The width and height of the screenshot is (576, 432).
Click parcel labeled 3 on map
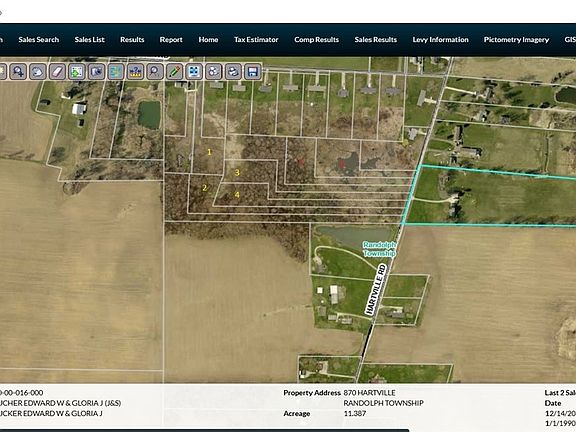[x=237, y=172]
